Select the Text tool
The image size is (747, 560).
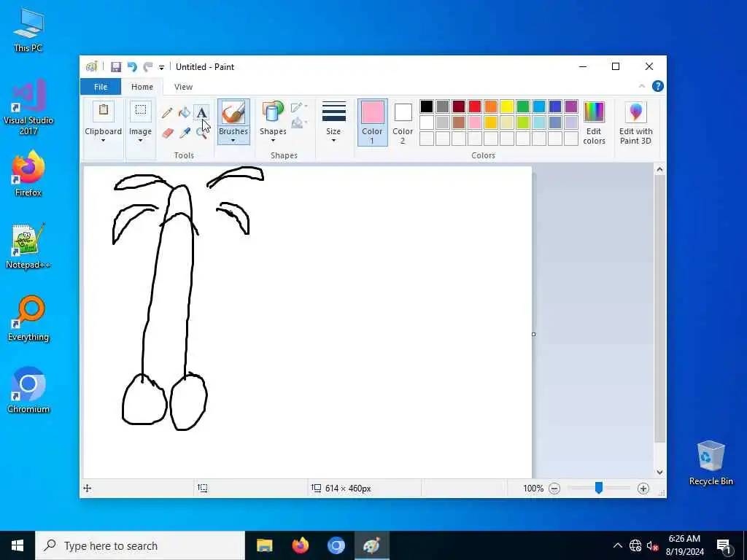pyautogui.click(x=201, y=113)
